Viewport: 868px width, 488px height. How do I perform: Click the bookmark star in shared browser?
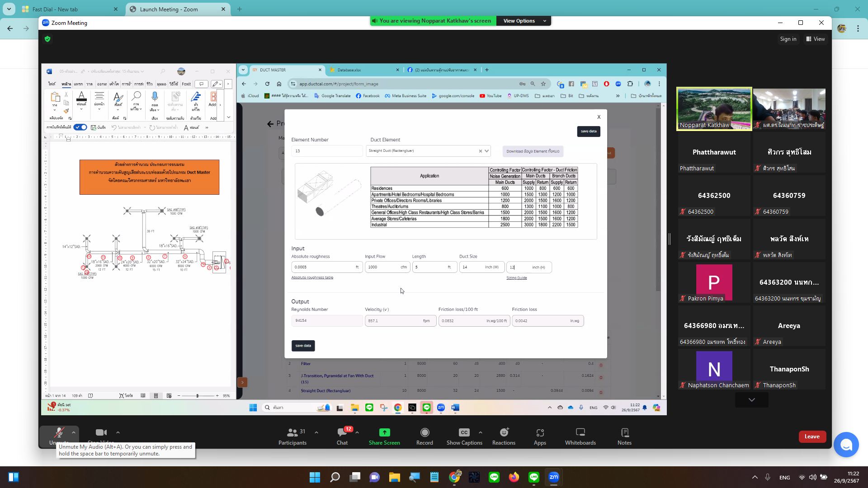pos(543,84)
